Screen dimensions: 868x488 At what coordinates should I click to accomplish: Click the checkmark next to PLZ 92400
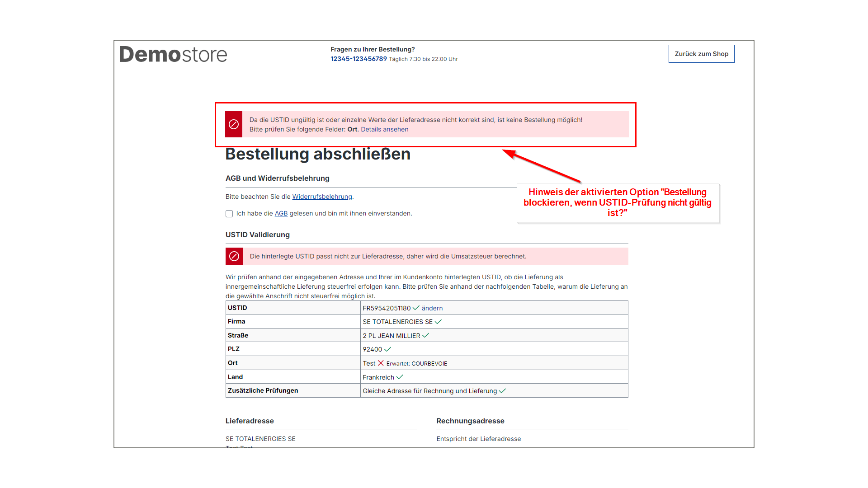tap(387, 349)
